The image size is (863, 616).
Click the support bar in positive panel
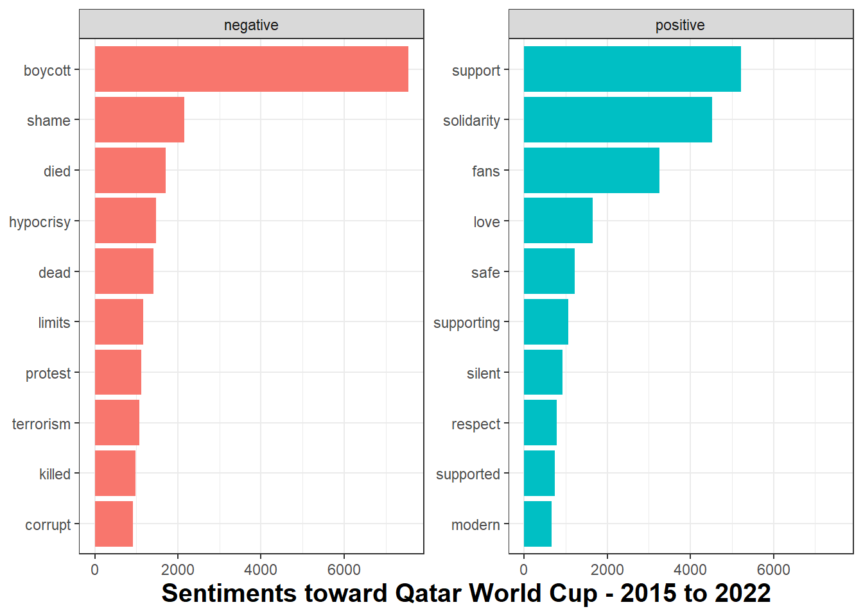click(632, 69)
